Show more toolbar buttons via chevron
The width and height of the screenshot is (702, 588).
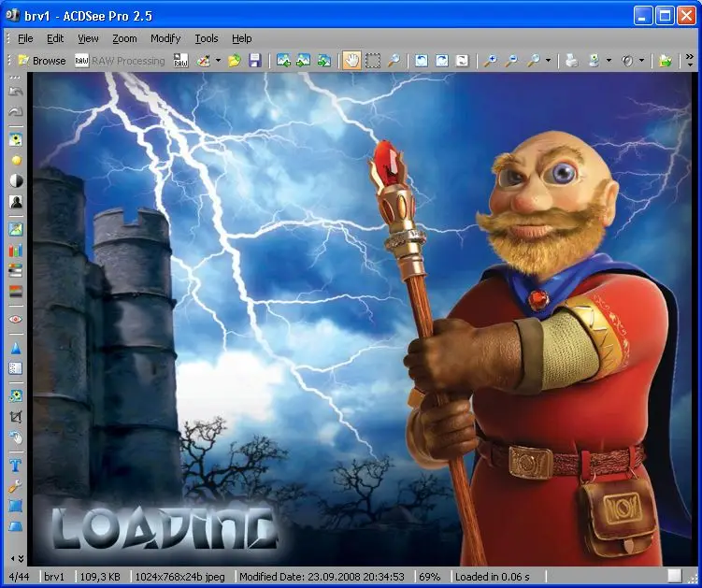click(690, 60)
